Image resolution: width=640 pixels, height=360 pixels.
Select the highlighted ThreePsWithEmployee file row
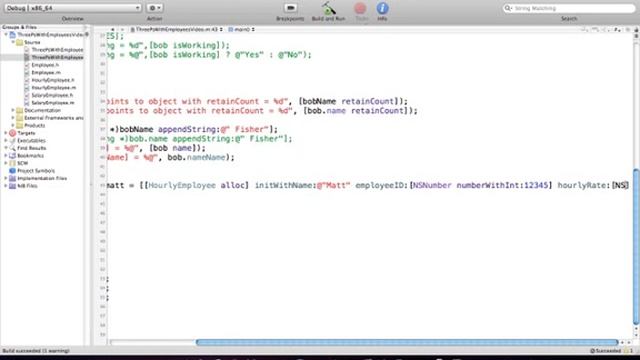click(x=42, y=57)
